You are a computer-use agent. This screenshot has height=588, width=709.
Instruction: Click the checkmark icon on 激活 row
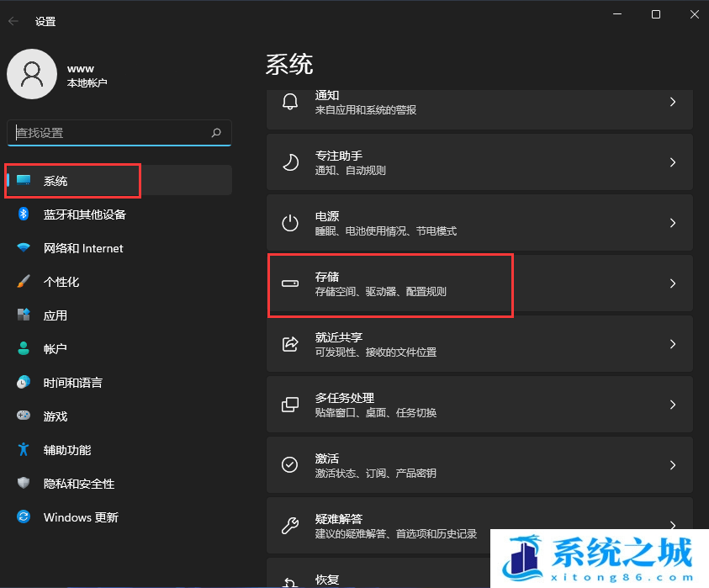(290, 464)
